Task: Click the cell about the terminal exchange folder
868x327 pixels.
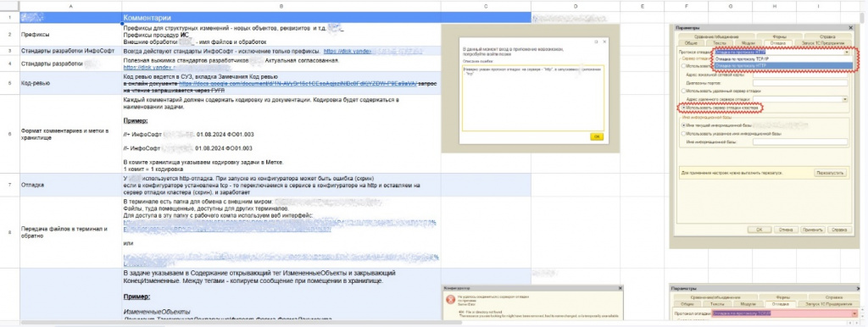Action: coord(281,232)
